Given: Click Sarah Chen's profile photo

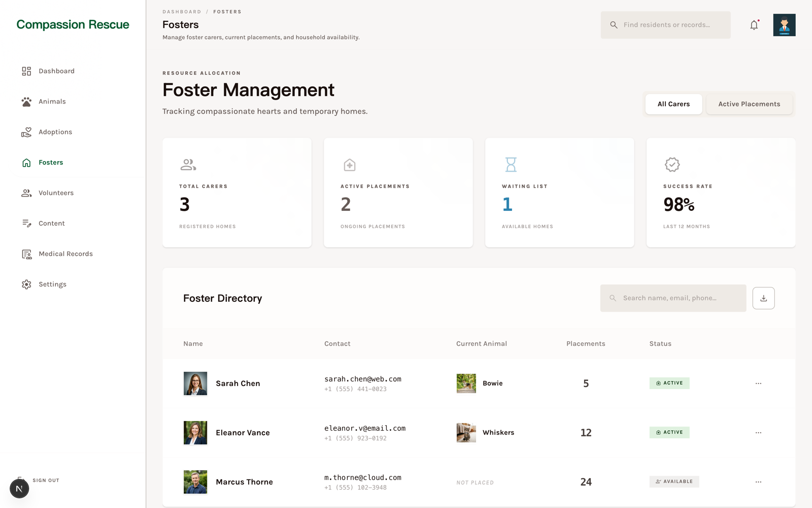Looking at the screenshot, I should point(195,384).
